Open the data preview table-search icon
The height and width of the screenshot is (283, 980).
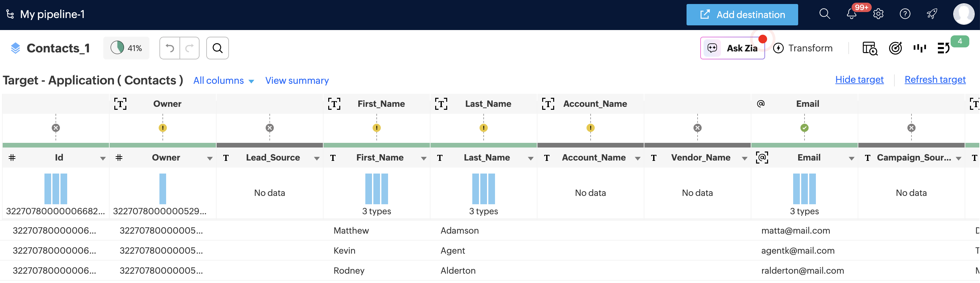click(870, 48)
